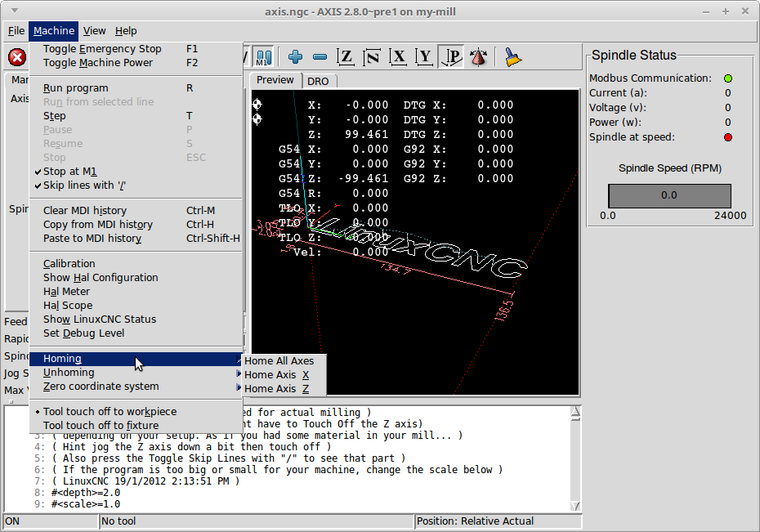The height and width of the screenshot is (532, 760).
Task: Open Show LinuxCNC Status
Action: pyautogui.click(x=136, y=320)
